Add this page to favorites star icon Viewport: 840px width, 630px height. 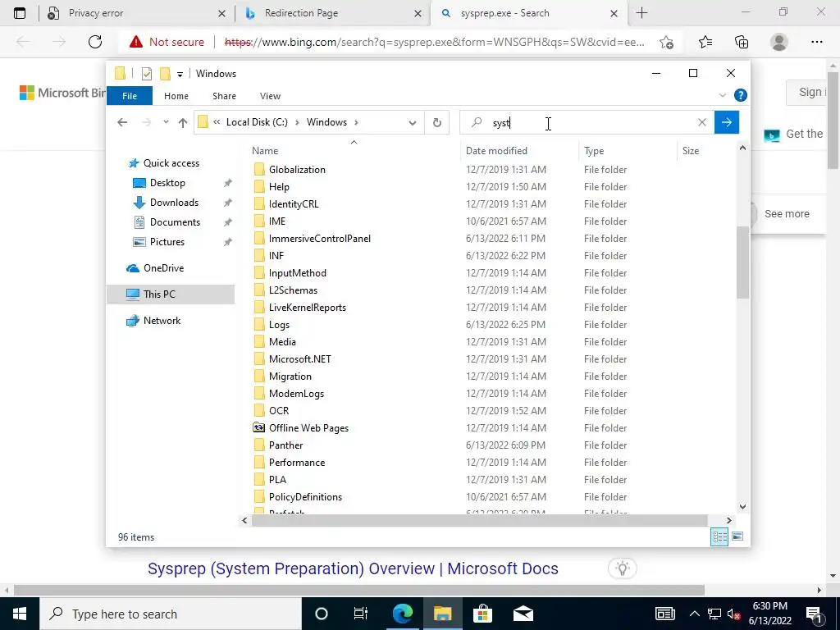tap(666, 42)
